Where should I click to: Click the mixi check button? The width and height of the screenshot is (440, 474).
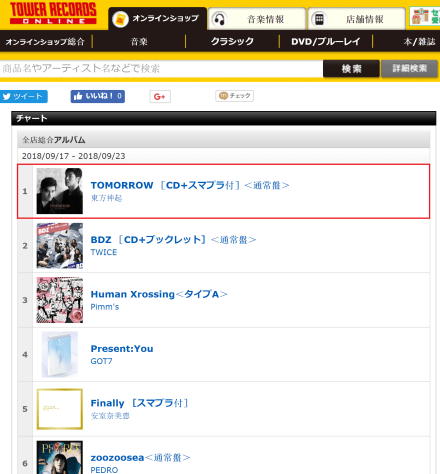tap(234, 96)
